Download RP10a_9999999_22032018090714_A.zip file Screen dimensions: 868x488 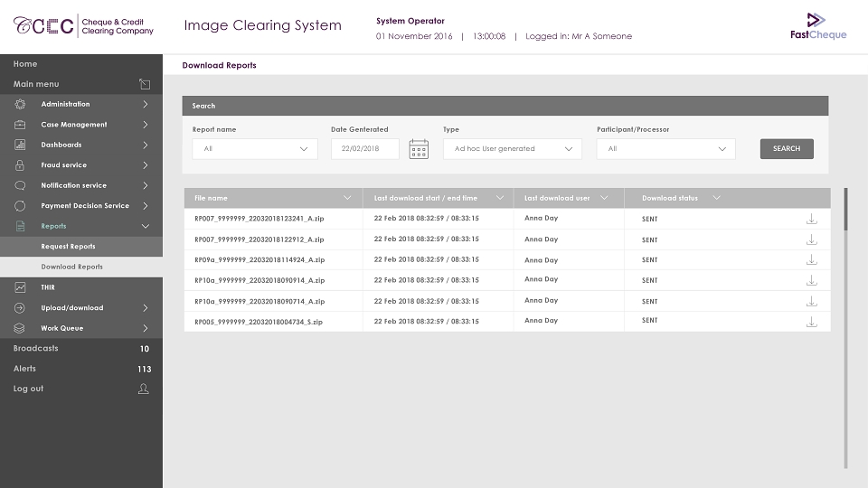coord(812,301)
